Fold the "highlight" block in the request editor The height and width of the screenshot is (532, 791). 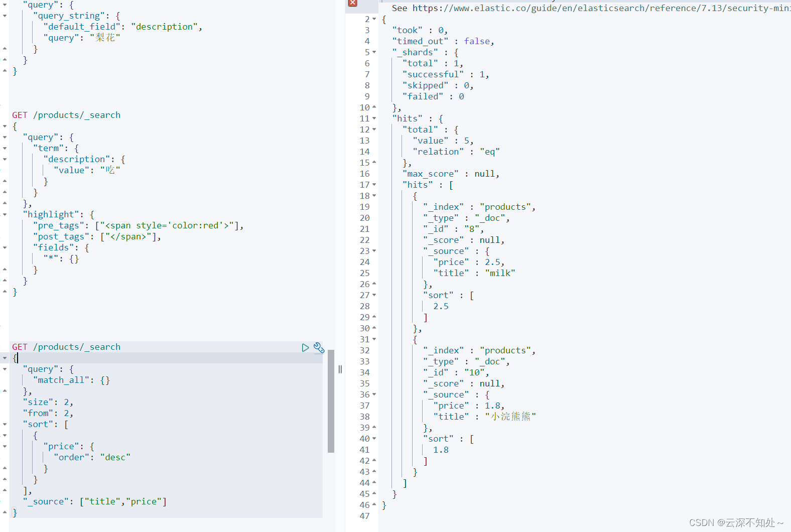(x=5, y=214)
